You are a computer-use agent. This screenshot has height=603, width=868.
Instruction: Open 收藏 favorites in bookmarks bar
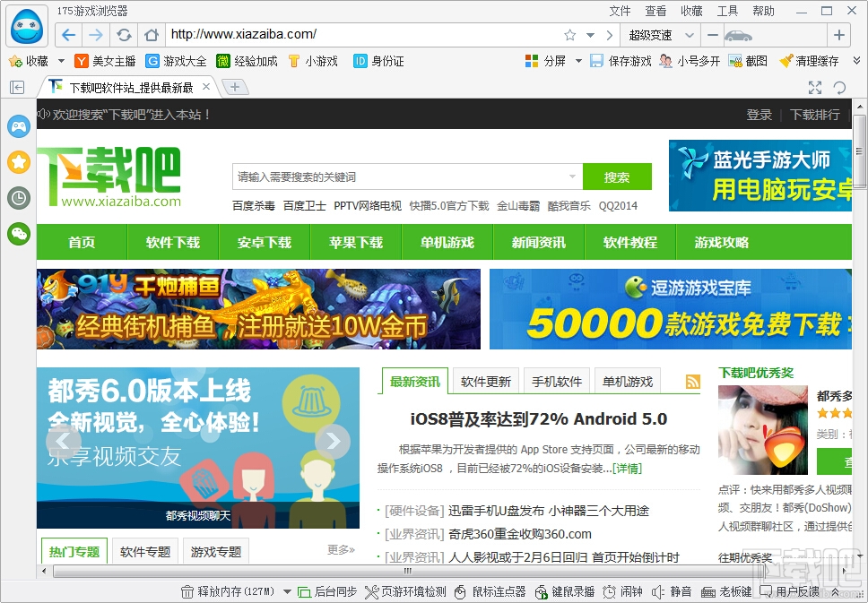[29, 61]
